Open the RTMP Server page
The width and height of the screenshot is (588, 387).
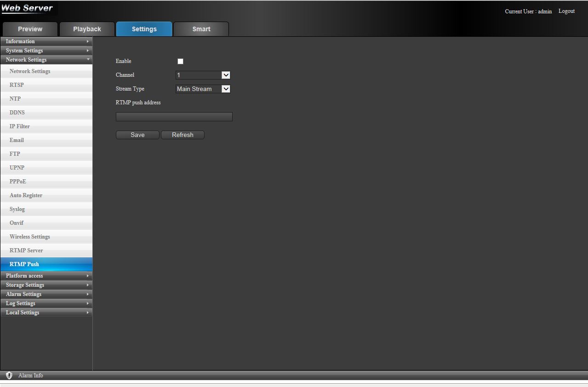(26, 250)
